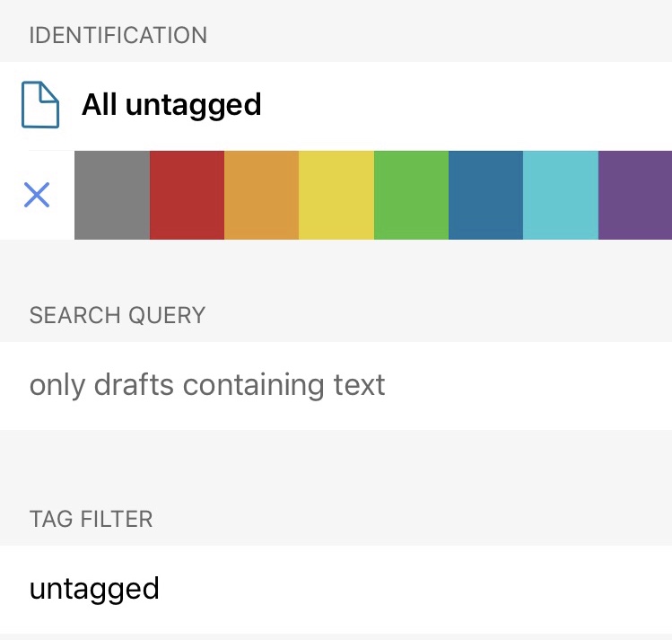Click the IDENTIFICATION section header
Viewport: 672px width, 640px height.
pyautogui.click(x=118, y=36)
